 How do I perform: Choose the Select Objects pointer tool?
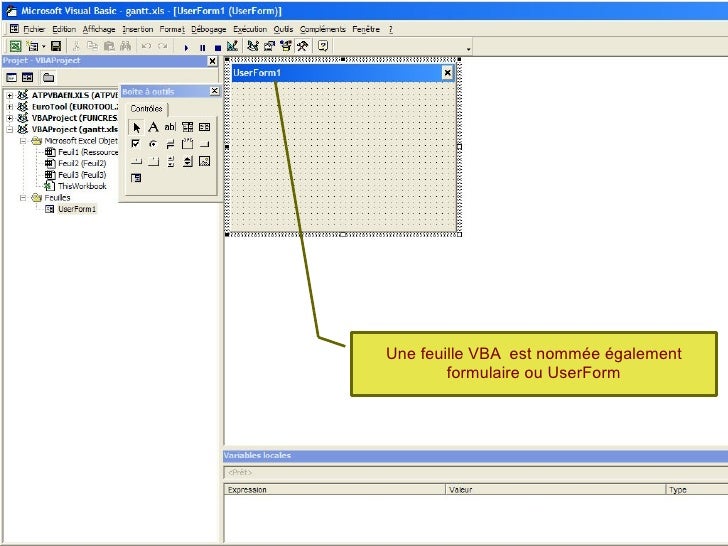click(136, 127)
